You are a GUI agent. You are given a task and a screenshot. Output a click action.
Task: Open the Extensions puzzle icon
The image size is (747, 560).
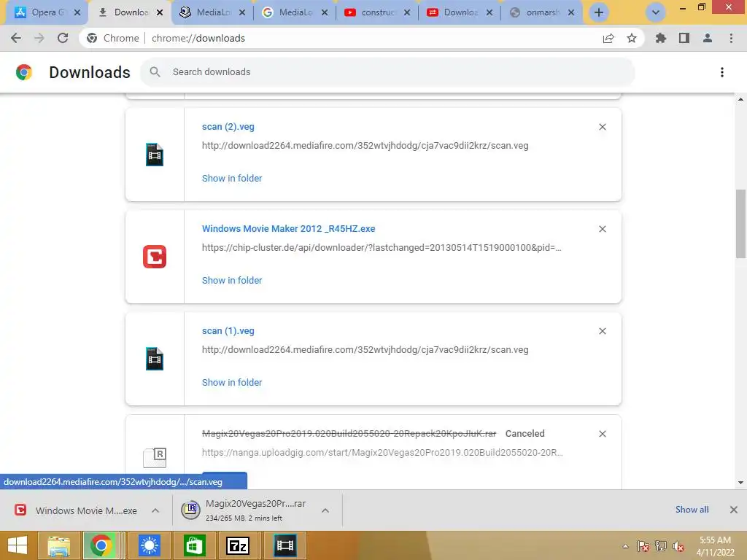point(660,38)
